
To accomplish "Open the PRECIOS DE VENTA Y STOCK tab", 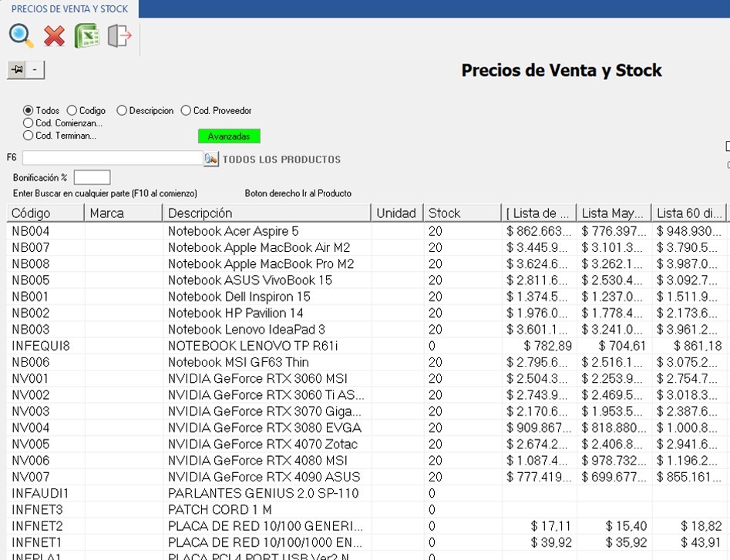I will pos(69,8).
